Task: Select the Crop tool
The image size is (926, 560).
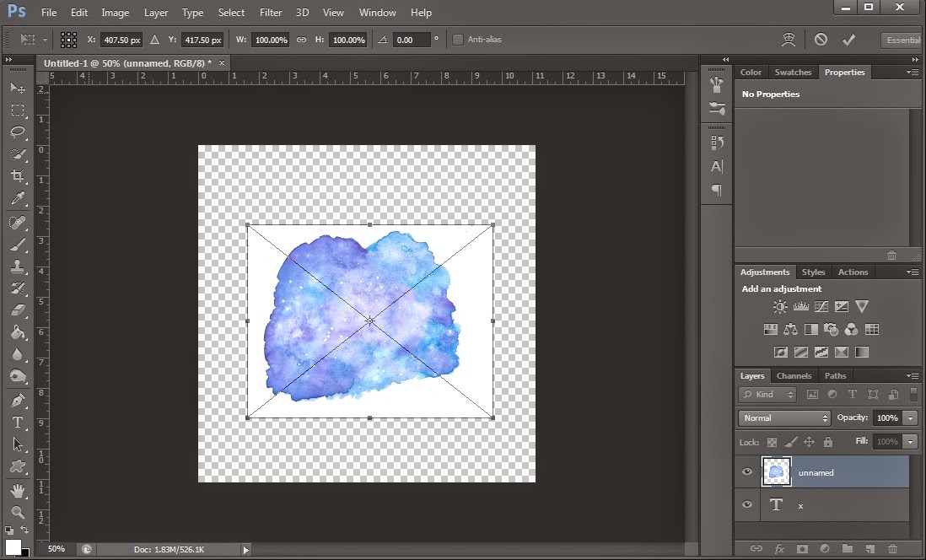Action: pyautogui.click(x=18, y=176)
